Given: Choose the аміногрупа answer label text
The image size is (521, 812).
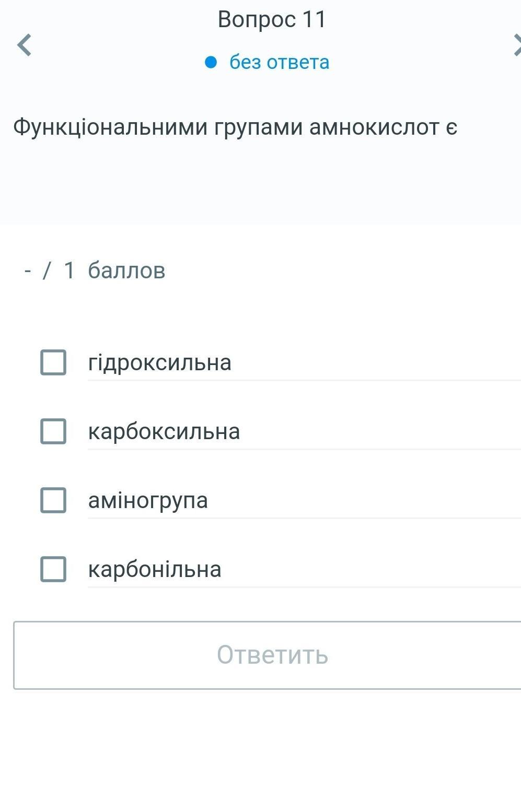Looking at the screenshot, I should [148, 500].
